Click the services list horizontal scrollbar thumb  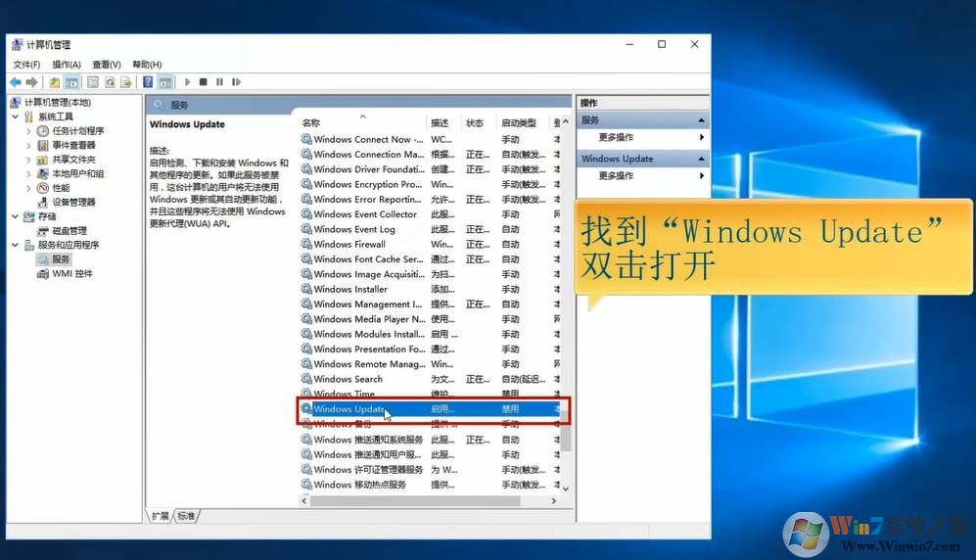[x=415, y=500]
